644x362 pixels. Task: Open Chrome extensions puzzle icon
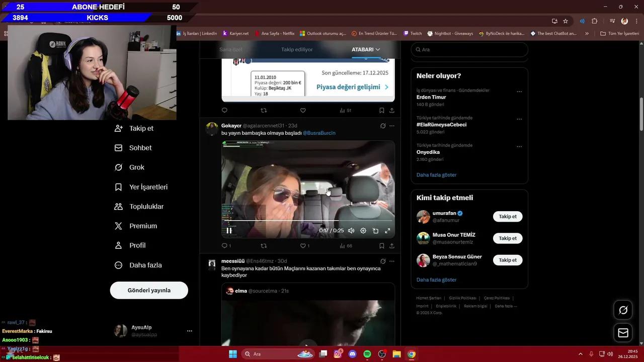coord(595,21)
